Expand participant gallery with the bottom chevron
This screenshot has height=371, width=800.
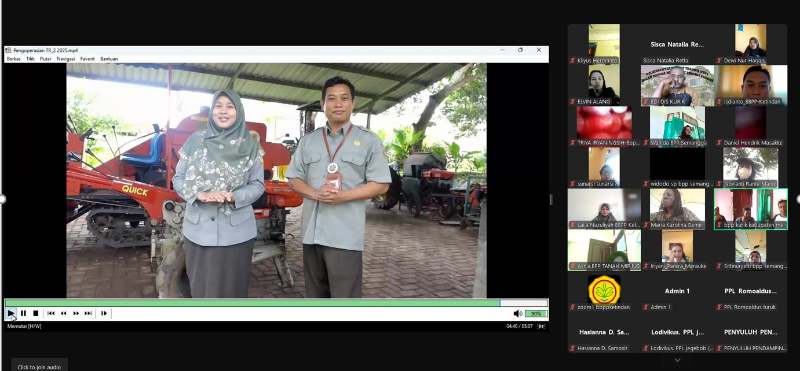(677, 360)
